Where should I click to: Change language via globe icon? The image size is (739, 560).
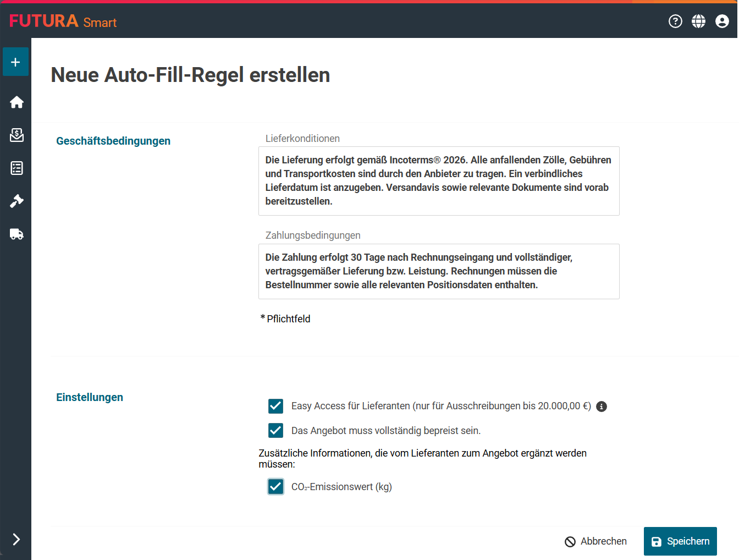click(698, 21)
